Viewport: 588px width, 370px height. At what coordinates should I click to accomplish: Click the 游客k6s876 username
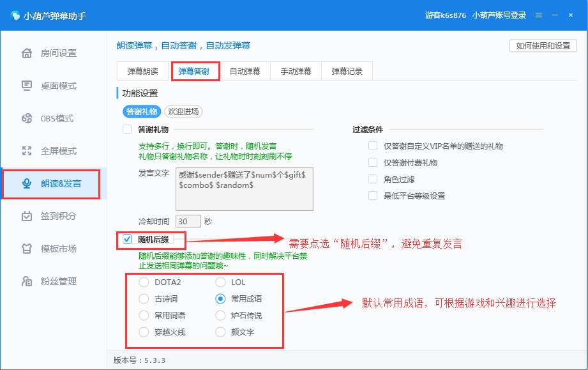(446, 15)
